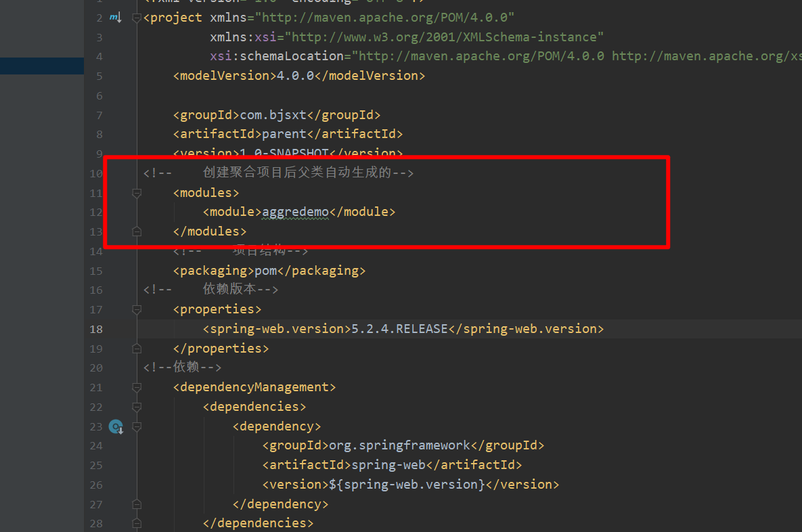Collapse the dependencyManagement block
Image resolution: width=802 pixels, height=532 pixels.
pyautogui.click(x=137, y=387)
